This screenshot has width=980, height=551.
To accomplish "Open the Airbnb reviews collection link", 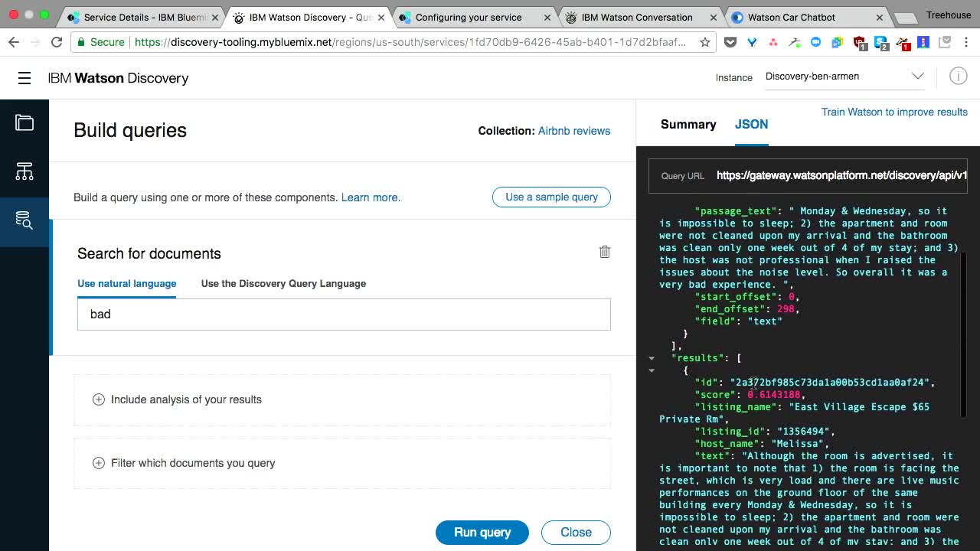I will tap(574, 131).
